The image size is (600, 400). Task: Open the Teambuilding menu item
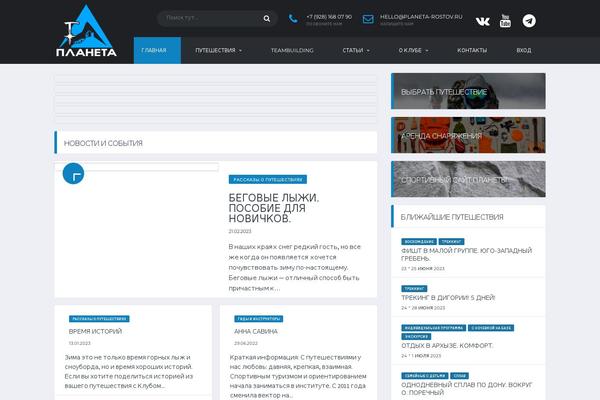click(292, 50)
